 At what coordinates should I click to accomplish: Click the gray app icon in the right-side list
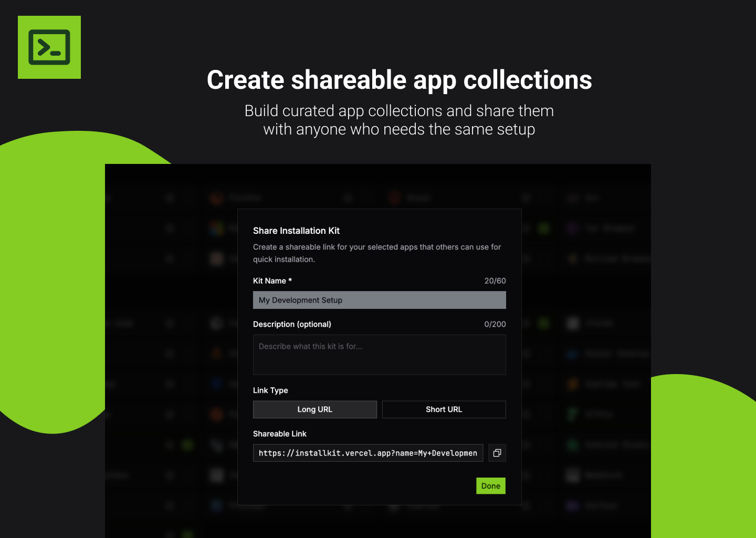(572, 475)
